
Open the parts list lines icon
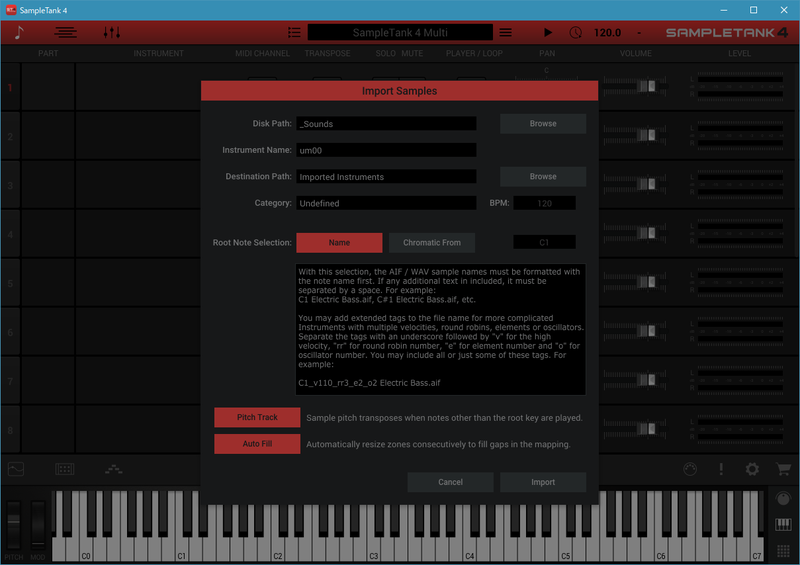65,33
